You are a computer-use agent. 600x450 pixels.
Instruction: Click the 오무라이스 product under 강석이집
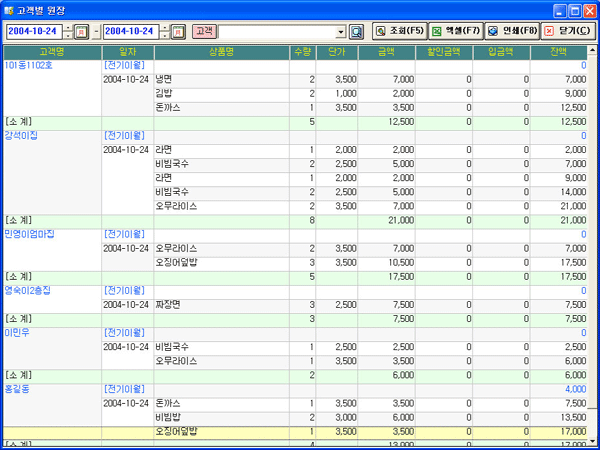coord(222,206)
